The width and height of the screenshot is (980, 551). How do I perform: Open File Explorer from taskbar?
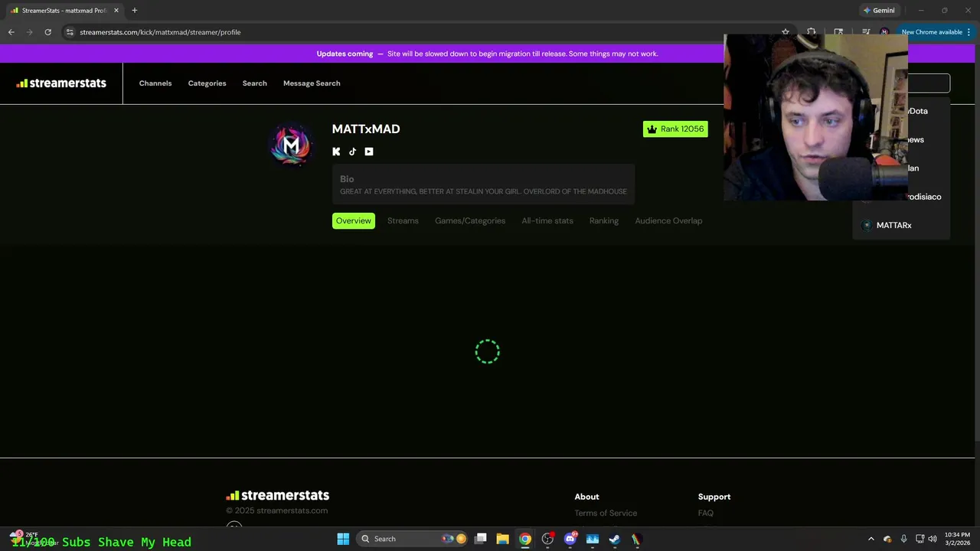[x=502, y=539]
